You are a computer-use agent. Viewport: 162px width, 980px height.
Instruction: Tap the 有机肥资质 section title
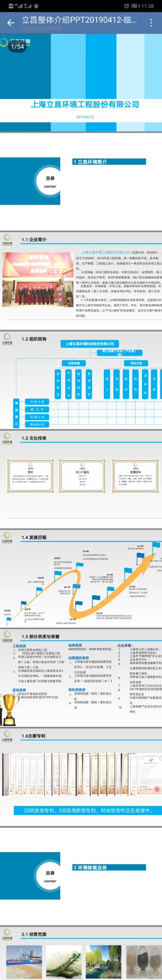pos(77,689)
